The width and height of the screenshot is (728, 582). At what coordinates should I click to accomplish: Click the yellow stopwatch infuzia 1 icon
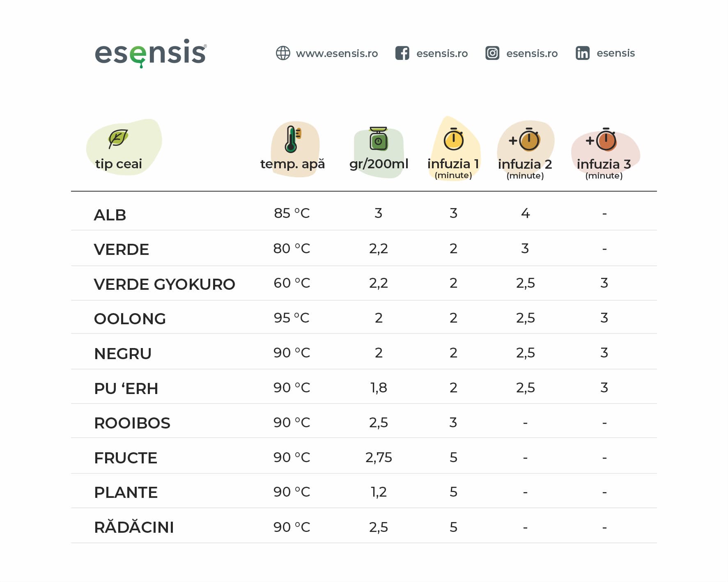coord(454,139)
